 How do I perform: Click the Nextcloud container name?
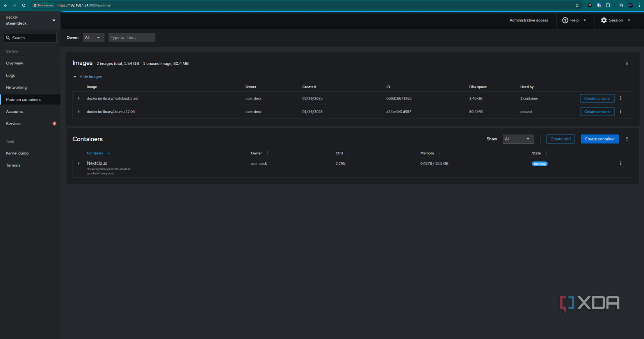coord(97,163)
